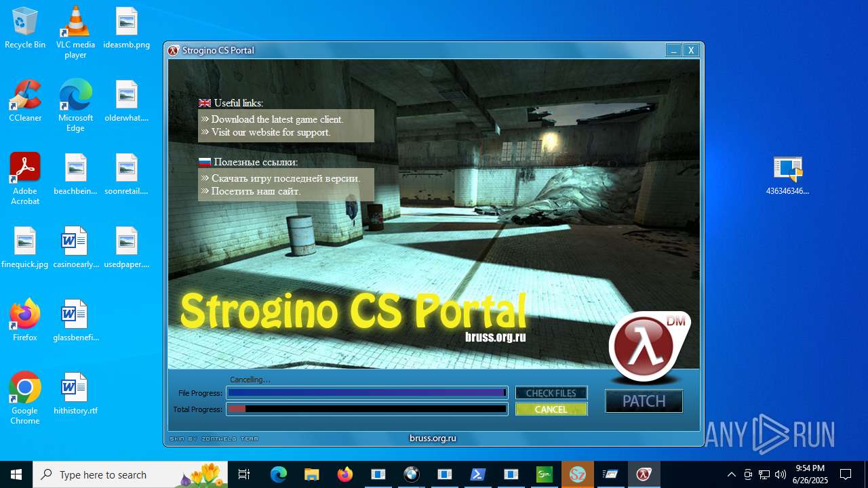The width and height of the screenshot is (868, 488).
Task: Select the ideasmb.png file icon
Action: coord(127,28)
